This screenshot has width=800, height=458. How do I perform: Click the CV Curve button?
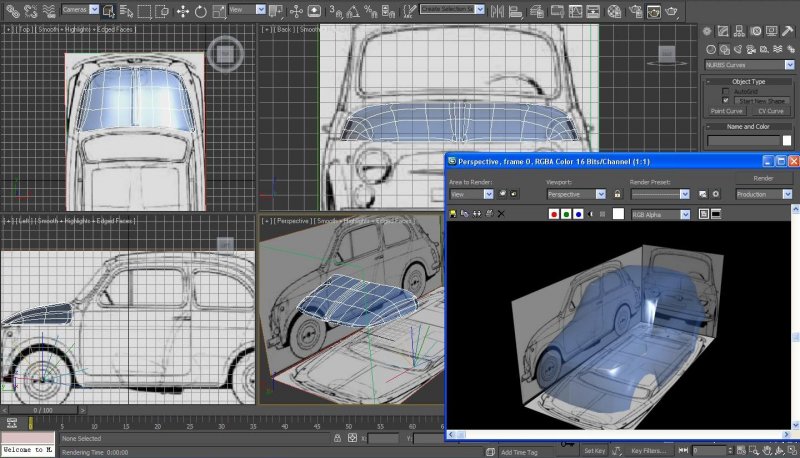pos(771,111)
